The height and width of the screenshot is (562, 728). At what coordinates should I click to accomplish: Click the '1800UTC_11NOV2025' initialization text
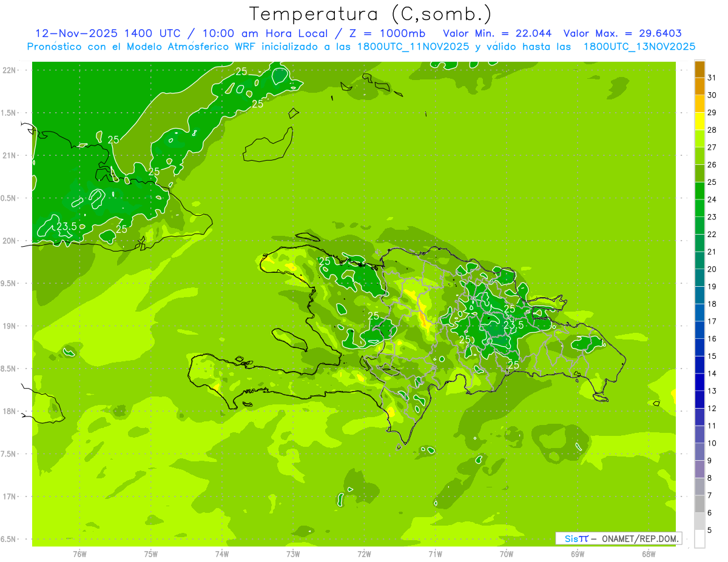click(x=413, y=47)
